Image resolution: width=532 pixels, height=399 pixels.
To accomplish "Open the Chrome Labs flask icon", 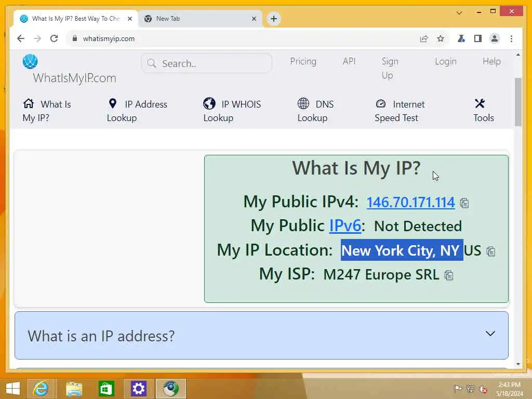I will coord(461,38).
